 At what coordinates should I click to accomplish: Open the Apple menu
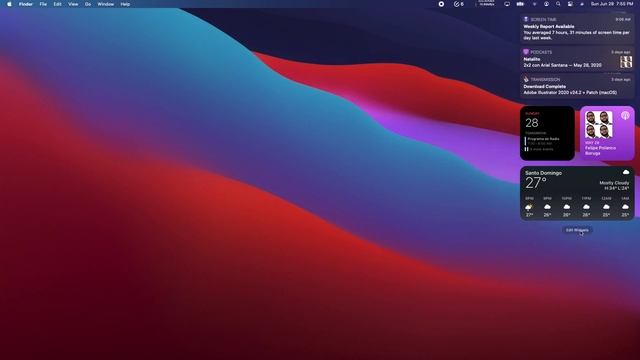point(9,4)
